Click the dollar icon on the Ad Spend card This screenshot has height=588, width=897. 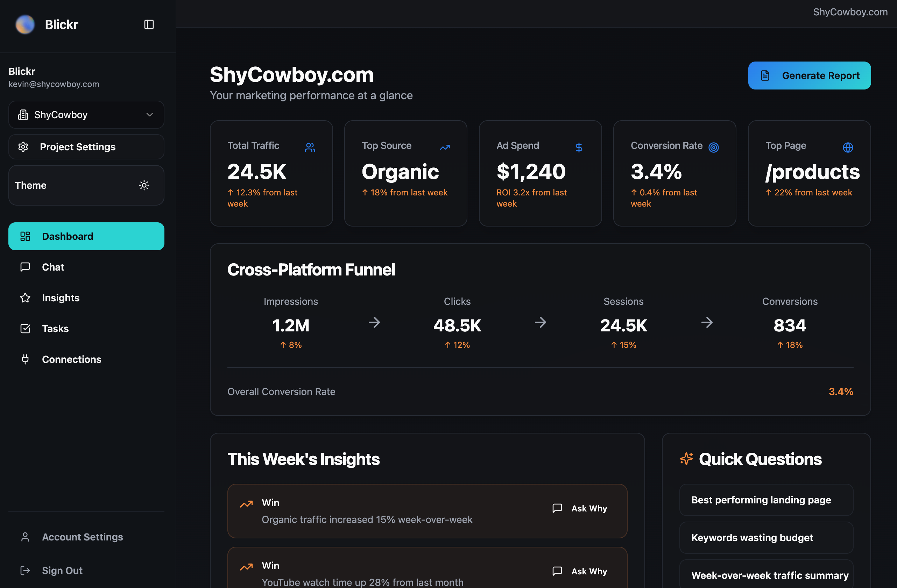pos(579,147)
